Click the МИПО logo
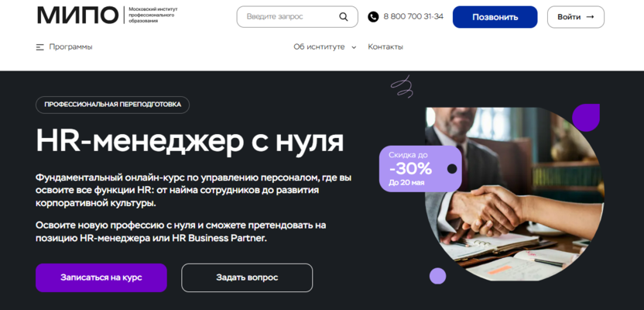644x310 pixels. click(77, 15)
